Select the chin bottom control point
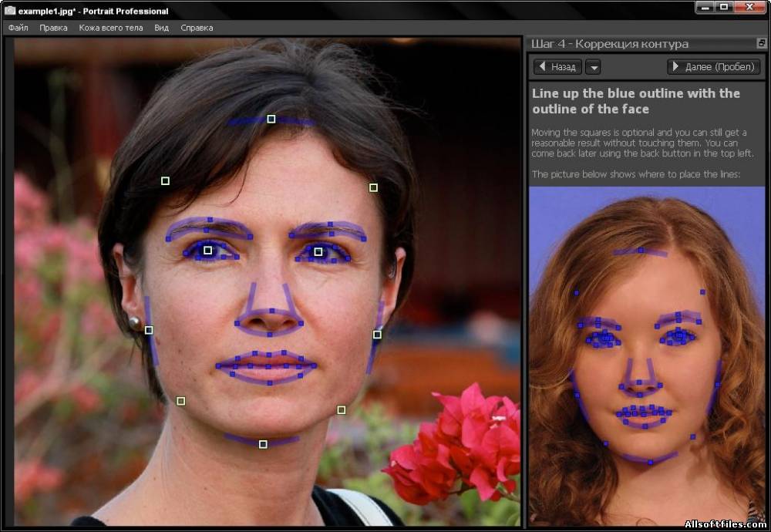 point(263,444)
